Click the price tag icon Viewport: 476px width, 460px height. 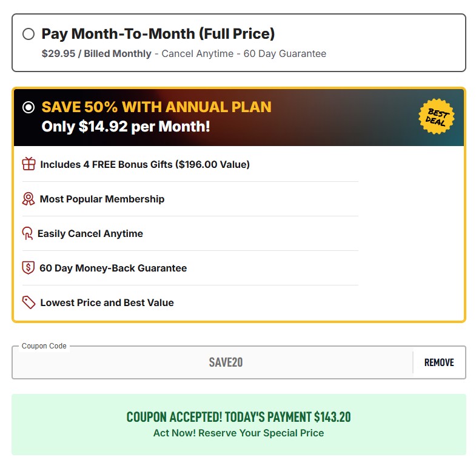pyautogui.click(x=28, y=302)
